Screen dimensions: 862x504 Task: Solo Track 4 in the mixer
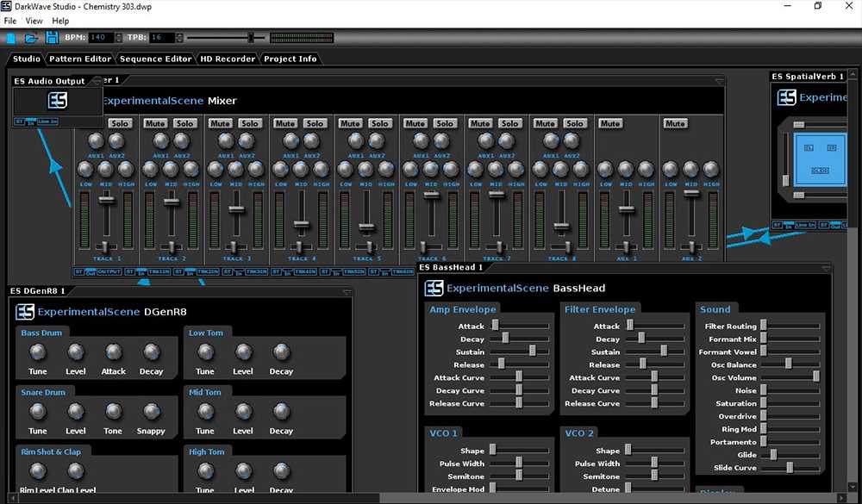pos(315,123)
